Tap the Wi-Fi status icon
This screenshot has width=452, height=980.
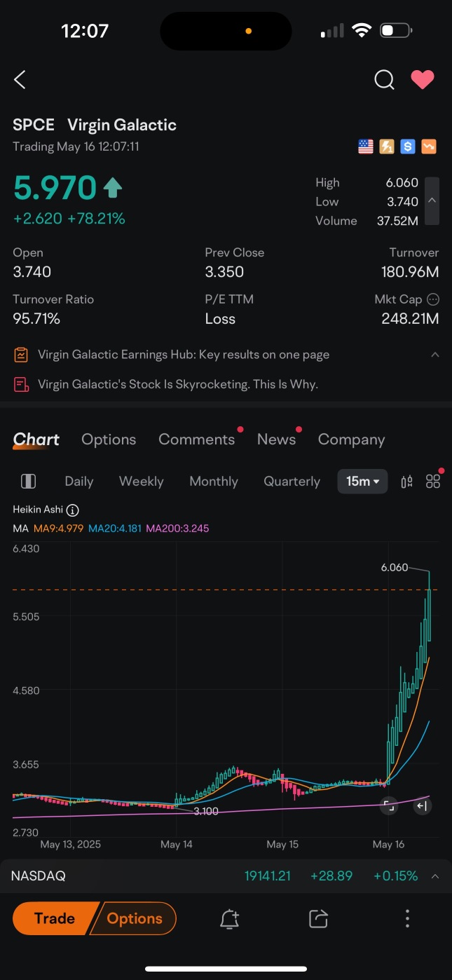pos(362,31)
